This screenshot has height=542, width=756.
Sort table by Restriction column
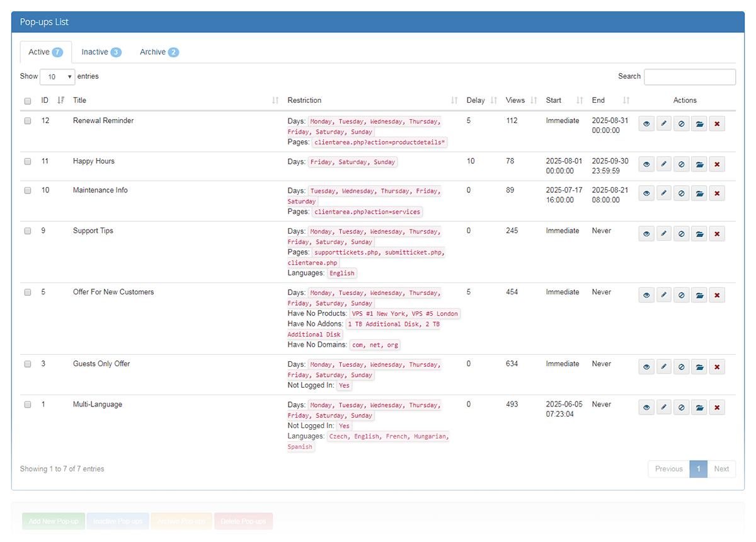(x=373, y=100)
